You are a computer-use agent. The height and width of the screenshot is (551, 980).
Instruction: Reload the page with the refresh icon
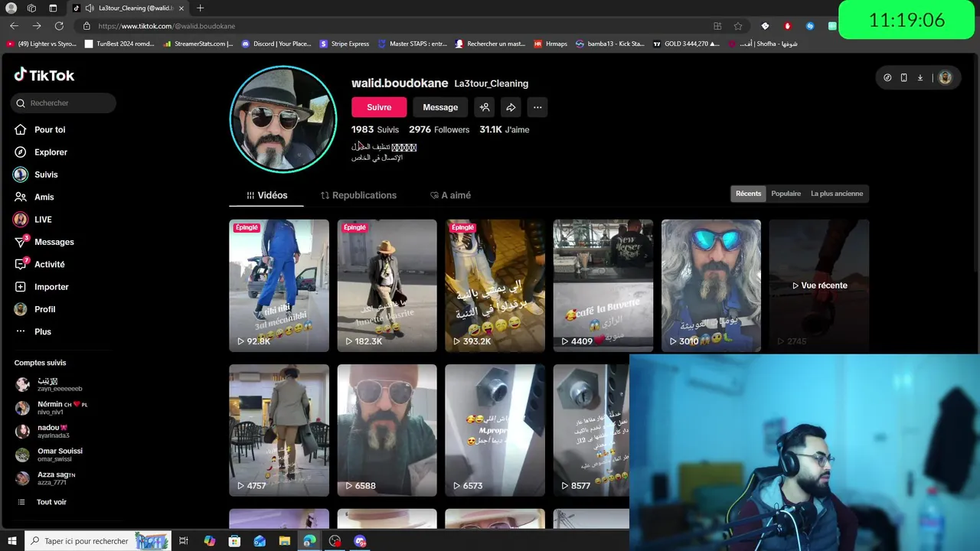pos(59,26)
